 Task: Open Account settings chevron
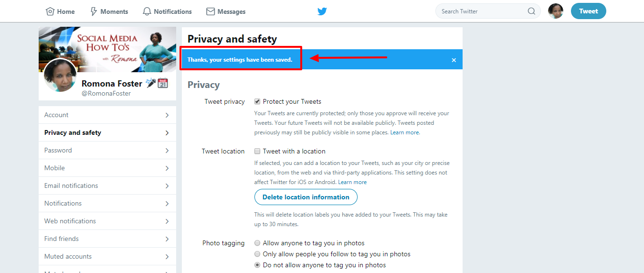(167, 115)
